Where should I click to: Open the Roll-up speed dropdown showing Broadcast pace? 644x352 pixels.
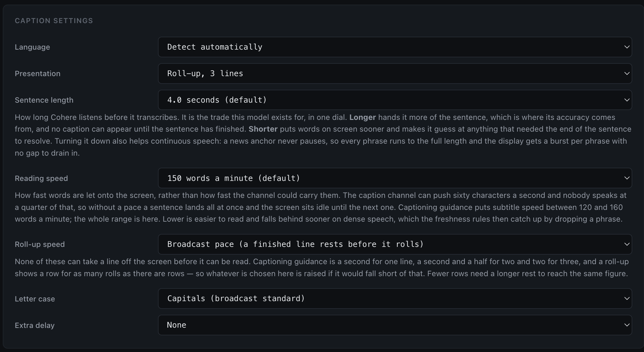(x=395, y=244)
